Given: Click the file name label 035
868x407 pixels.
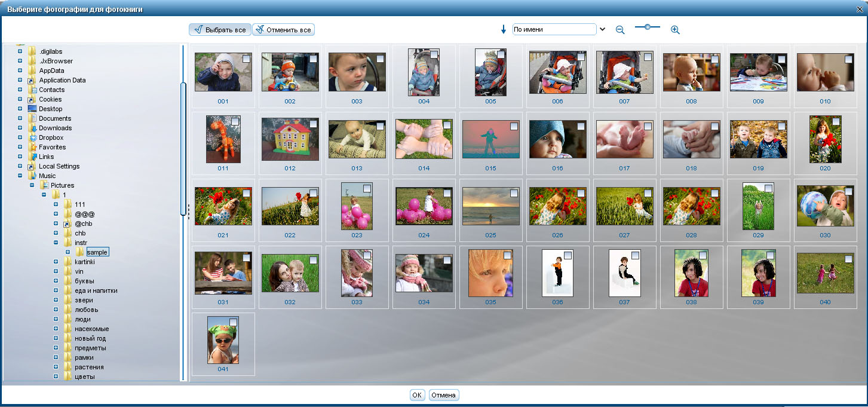Looking at the screenshot, I should pos(490,302).
